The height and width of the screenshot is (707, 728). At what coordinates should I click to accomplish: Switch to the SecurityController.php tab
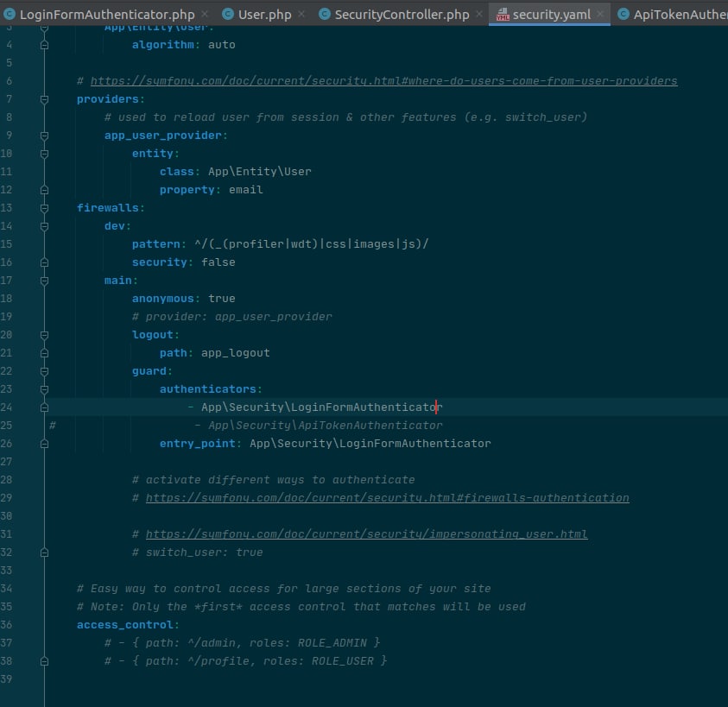402,15
